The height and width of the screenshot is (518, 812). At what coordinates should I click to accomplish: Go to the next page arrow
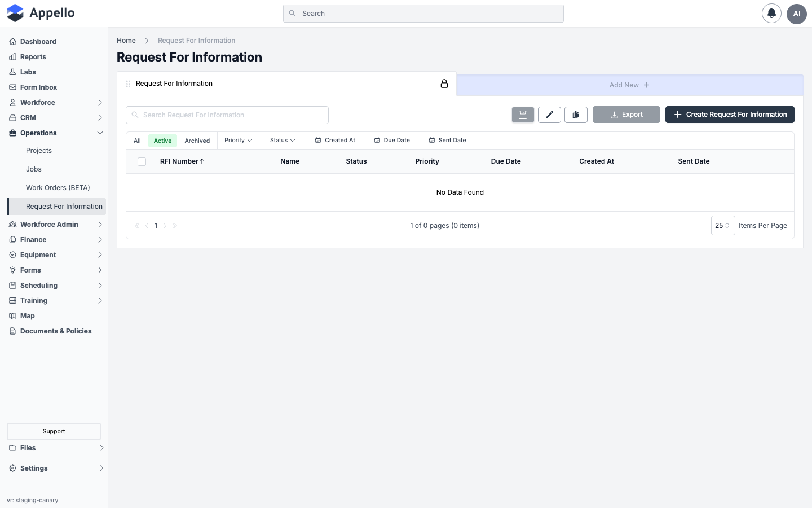[165, 226]
